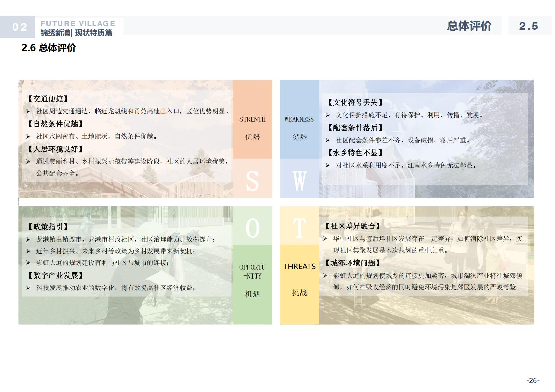Click the "【数字产业发展】" heading
555x392 pixels.
tap(55, 275)
